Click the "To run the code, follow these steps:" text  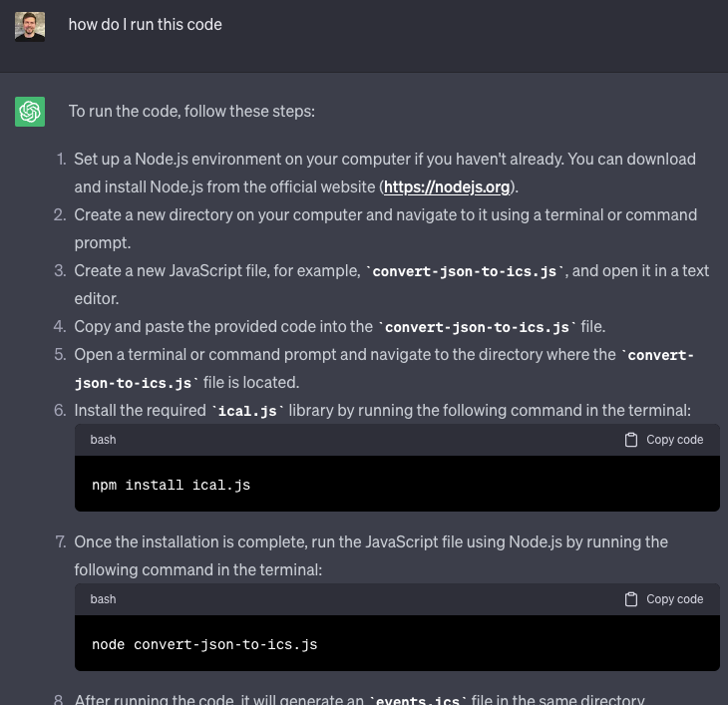click(191, 112)
